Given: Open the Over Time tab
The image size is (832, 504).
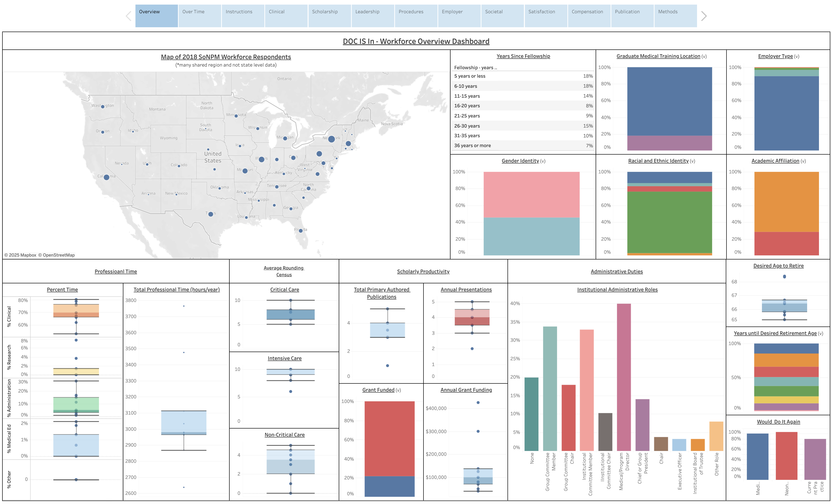Looking at the screenshot, I should click(x=200, y=15).
